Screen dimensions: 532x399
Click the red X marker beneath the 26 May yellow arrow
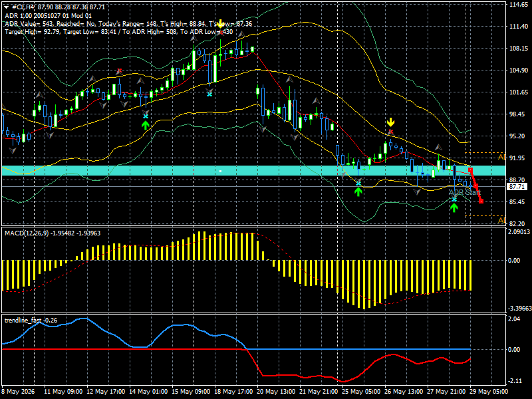[x=391, y=132]
